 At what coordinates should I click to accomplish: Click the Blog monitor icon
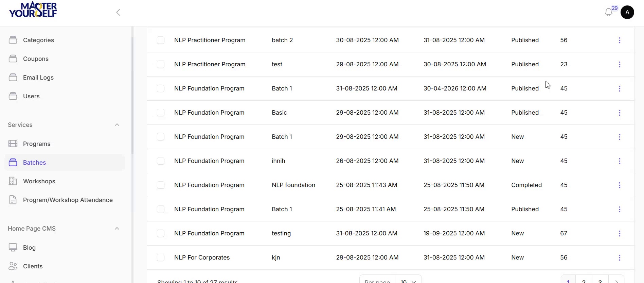pos(13,247)
